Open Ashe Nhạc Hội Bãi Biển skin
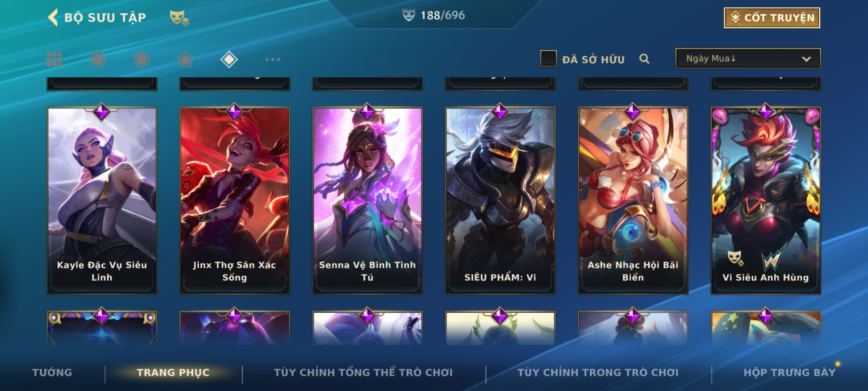868x391 pixels. click(x=633, y=200)
